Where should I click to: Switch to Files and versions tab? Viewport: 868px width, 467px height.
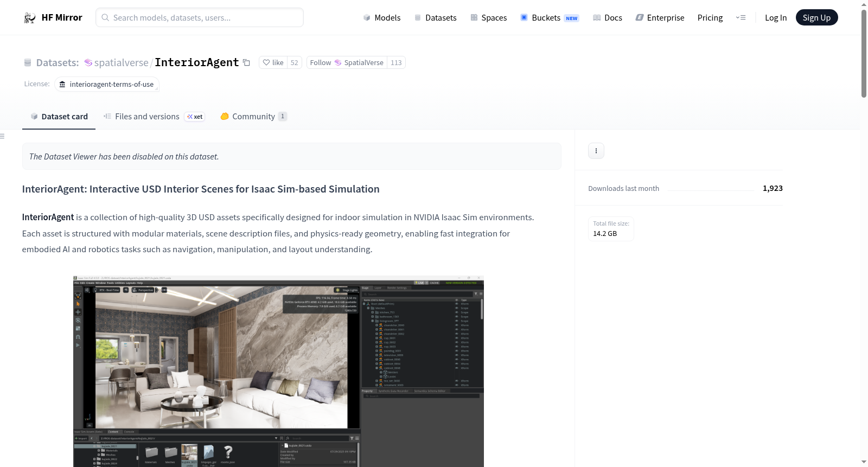[154, 117]
